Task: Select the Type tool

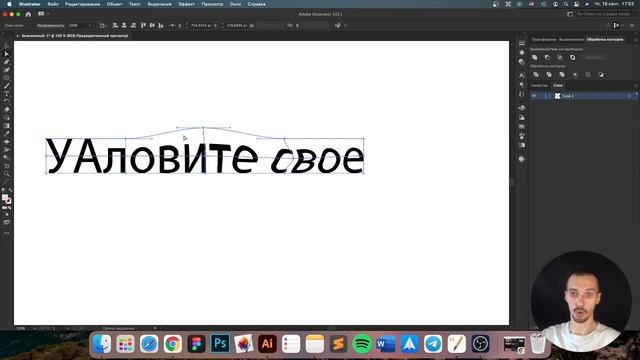Action: (7, 93)
